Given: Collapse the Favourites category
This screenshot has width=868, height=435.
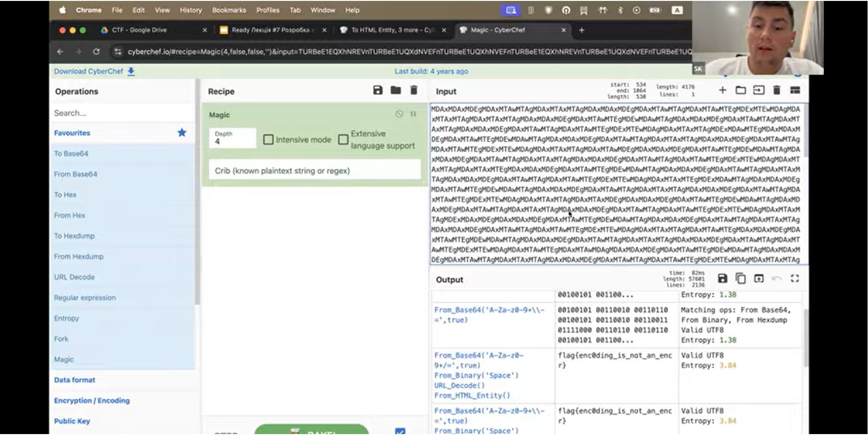Looking at the screenshot, I should pyautogui.click(x=72, y=133).
